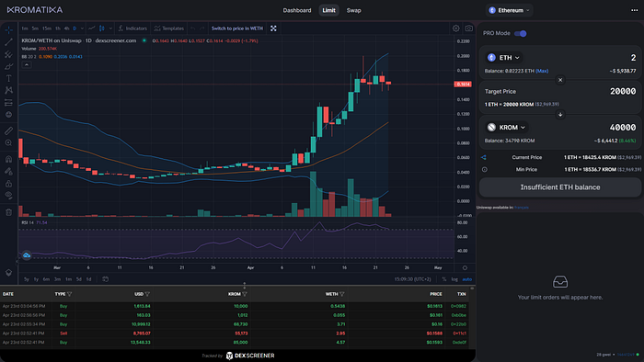Open the prediction and measurement tools
Screen dimensions: 644x362
tap(8, 103)
